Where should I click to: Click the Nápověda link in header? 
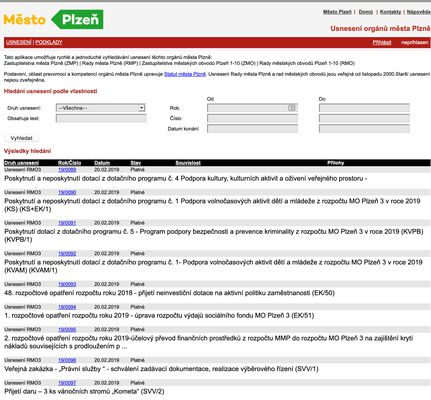tap(419, 12)
